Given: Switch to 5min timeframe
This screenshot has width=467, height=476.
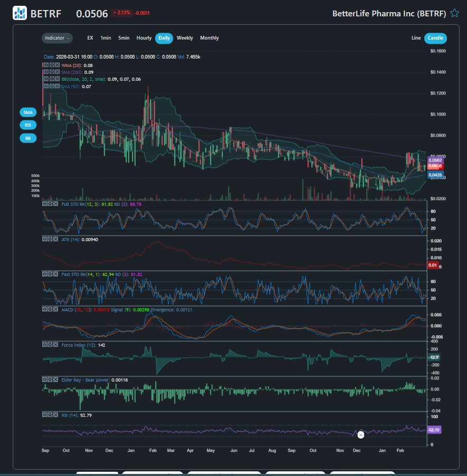Looking at the screenshot, I should (124, 38).
